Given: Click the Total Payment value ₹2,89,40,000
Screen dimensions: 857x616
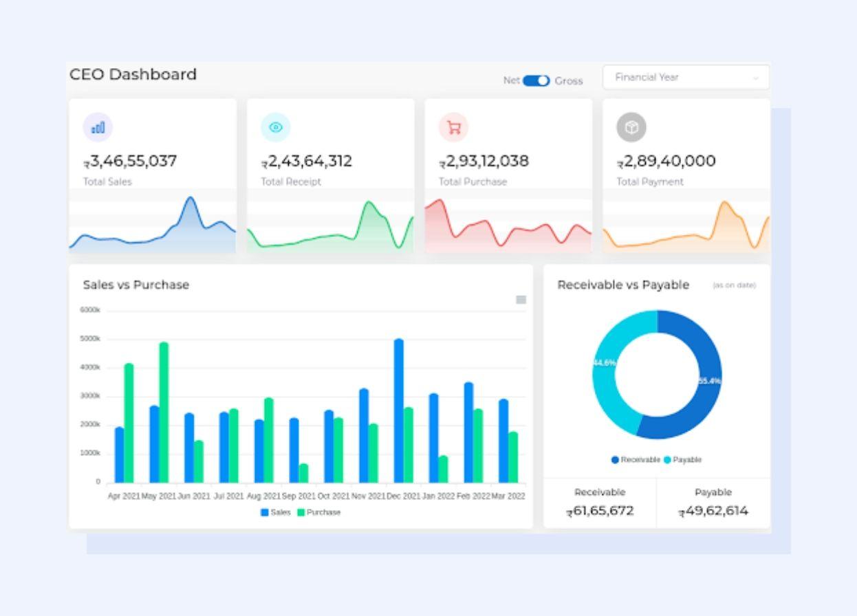Looking at the screenshot, I should coord(666,162).
